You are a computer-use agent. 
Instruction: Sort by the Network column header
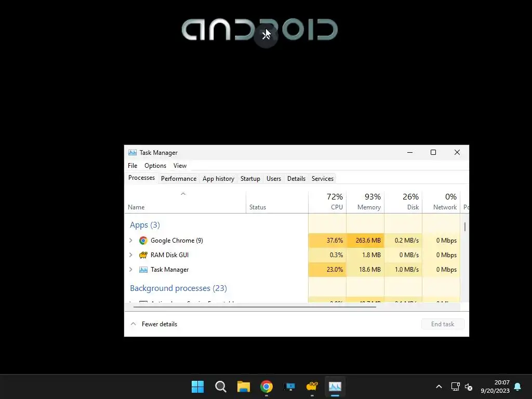442,202
